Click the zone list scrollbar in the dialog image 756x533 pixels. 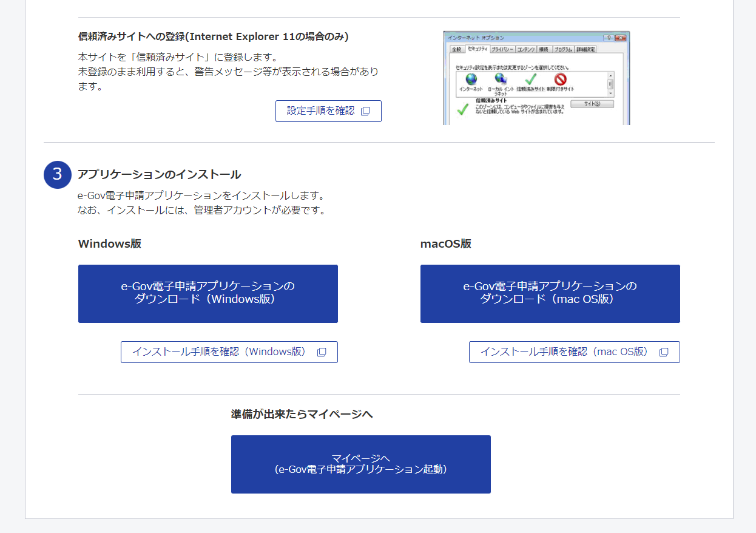pos(610,84)
